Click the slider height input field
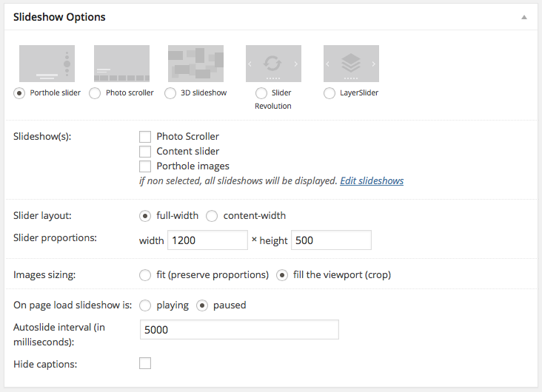542x392 pixels. (x=331, y=240)
